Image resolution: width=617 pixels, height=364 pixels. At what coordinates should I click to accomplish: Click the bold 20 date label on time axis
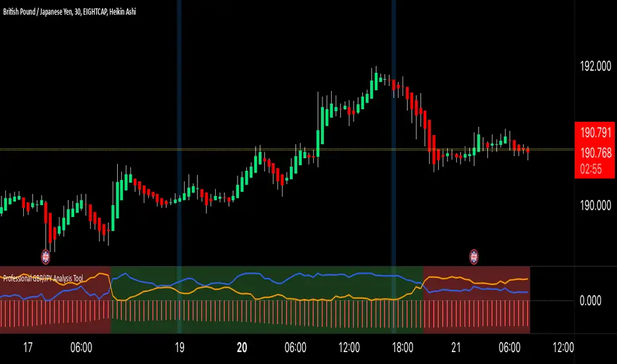(x=242, y=347)
